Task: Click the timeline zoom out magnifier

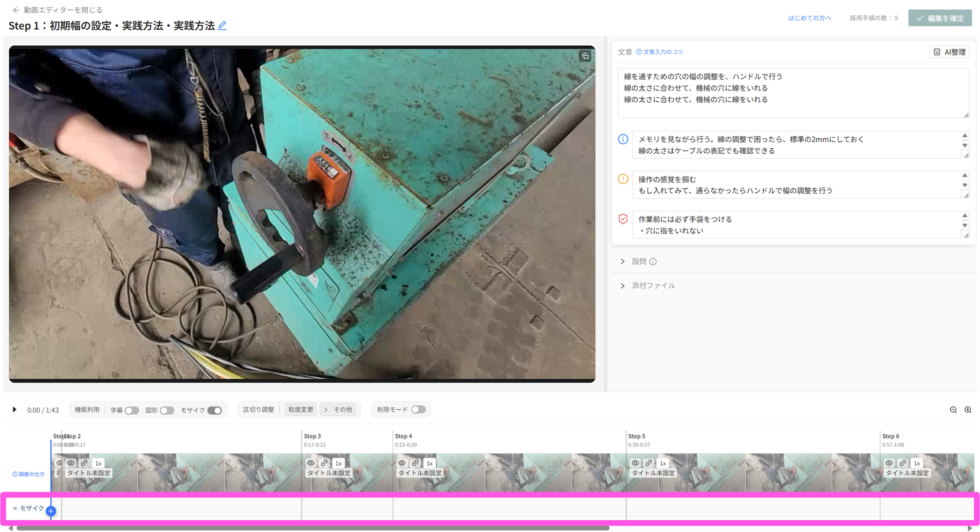Action: (x=953, y=410)
